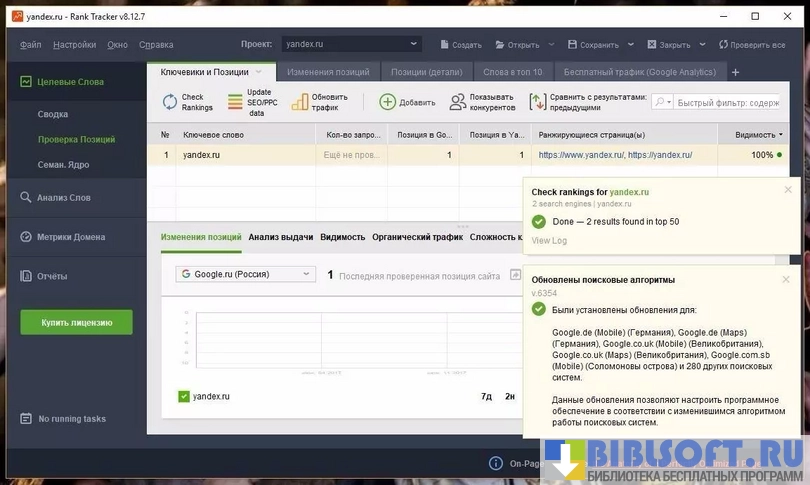The width and height of the screenshot is (810, 485).
Task: Open Метрики Домена in the sidebar
Action: [x=70, y=237]
